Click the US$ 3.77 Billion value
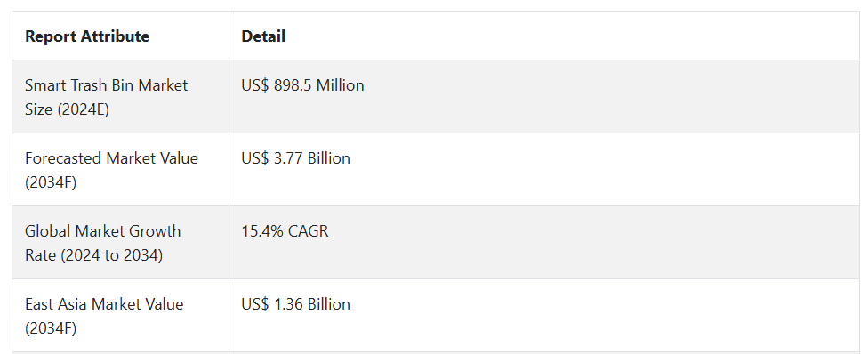Viewport: 868px width, 354px height. [x=295, y=158]
